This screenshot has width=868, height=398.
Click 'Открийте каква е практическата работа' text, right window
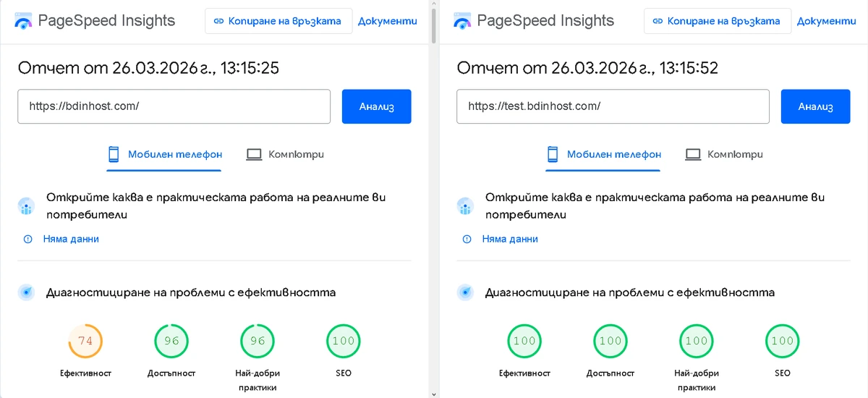click(x=655, y=206)
